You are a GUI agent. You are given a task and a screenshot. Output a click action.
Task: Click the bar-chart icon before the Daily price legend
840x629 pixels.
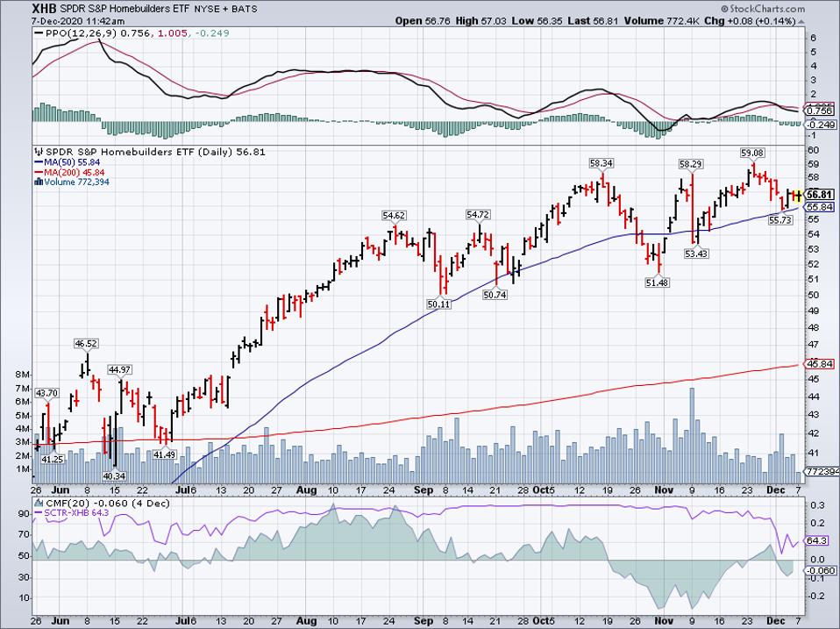(39, 152)
